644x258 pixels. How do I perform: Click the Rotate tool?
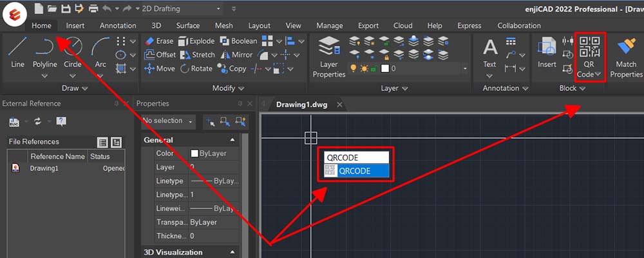click(196, 69)
